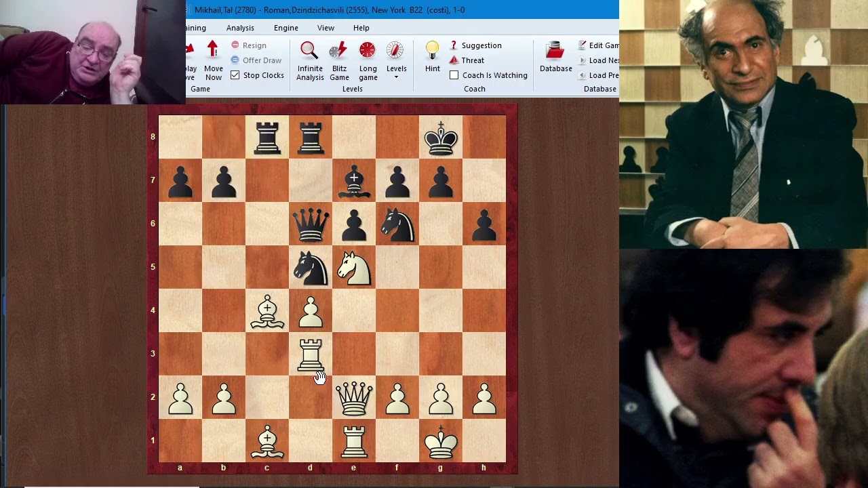This screenshot has width=868, height=488.
Task: Load the previous game from database
Action: 598,75
